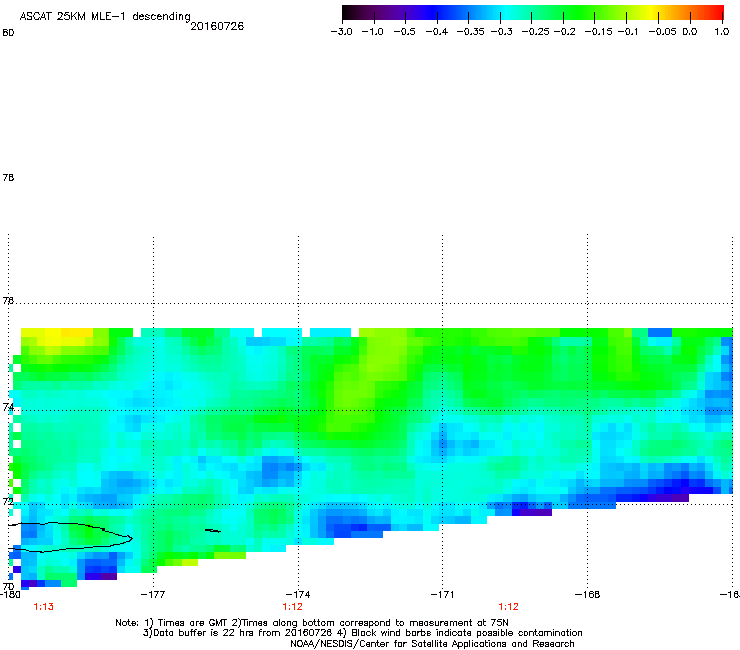Click the yellow patch at top-left of data
This screenshot has height=650, width=740.
tap(59, 339)
